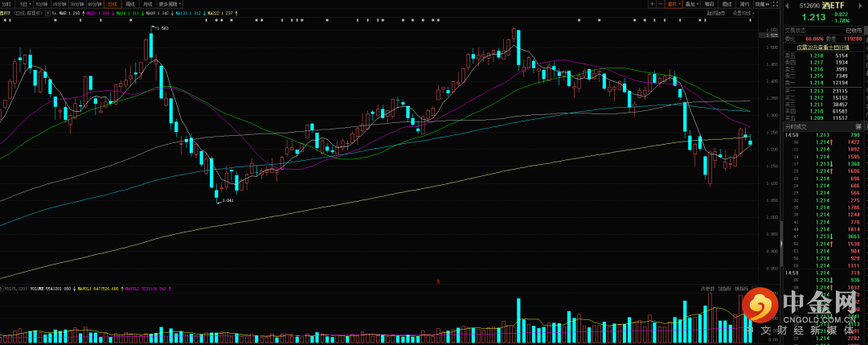This screenshot has height=345, width=868.
Task: Select the 5分钟 period tab
Action: [x=42, y=4]
